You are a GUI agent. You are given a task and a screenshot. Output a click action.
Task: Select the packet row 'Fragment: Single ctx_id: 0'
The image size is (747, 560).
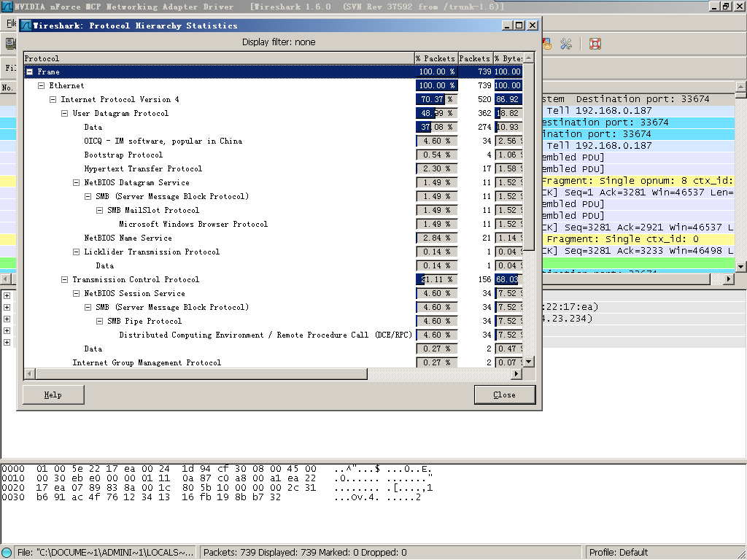[x=638, y=239]
